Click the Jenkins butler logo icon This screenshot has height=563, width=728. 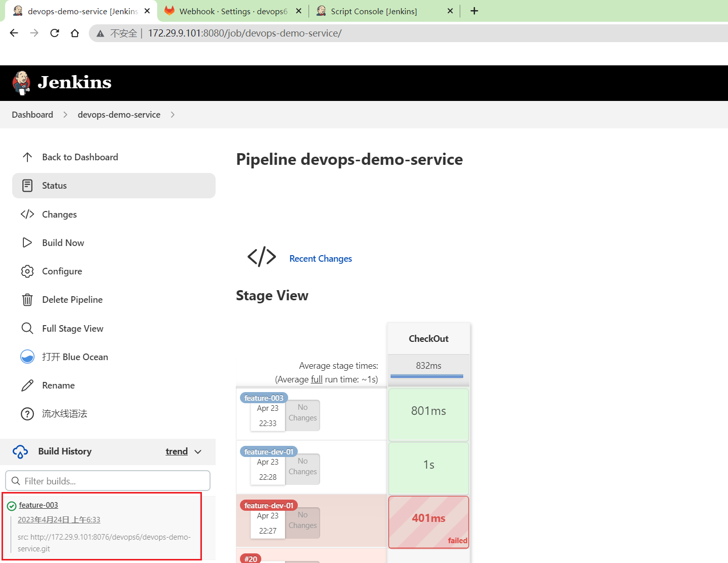21,83
